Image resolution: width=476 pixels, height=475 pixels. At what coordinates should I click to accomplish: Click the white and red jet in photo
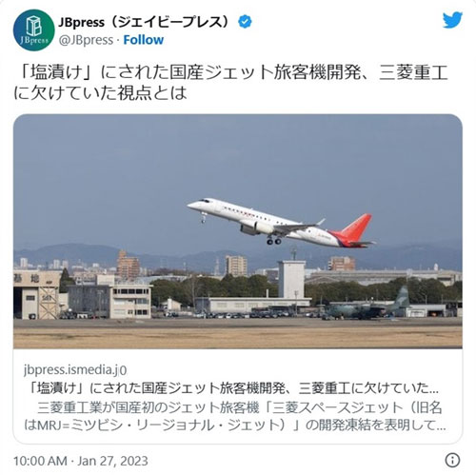click(x=281, y=223)
